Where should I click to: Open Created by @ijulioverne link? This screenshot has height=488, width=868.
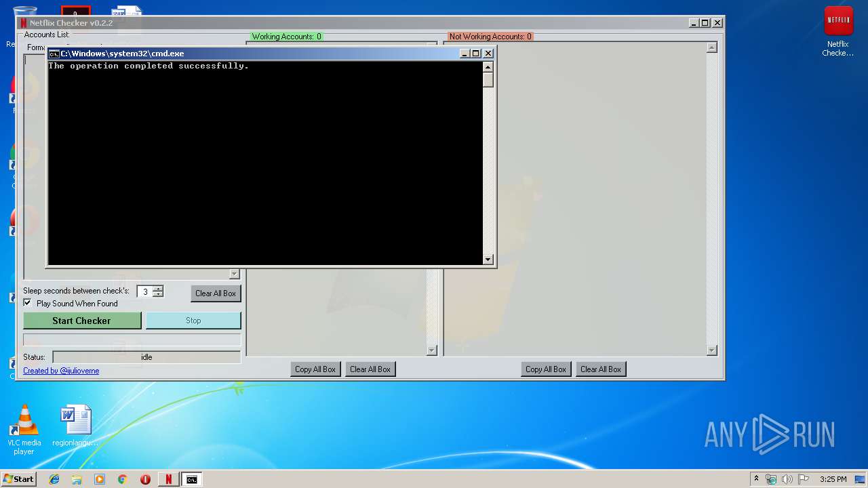click(61, 371)
